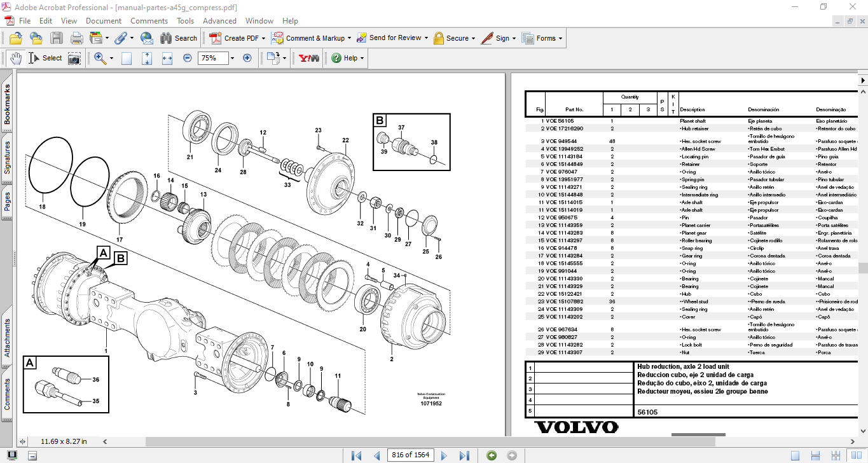Click the Print icon
This screenshot has width=868, height=463.
(76, 38)
